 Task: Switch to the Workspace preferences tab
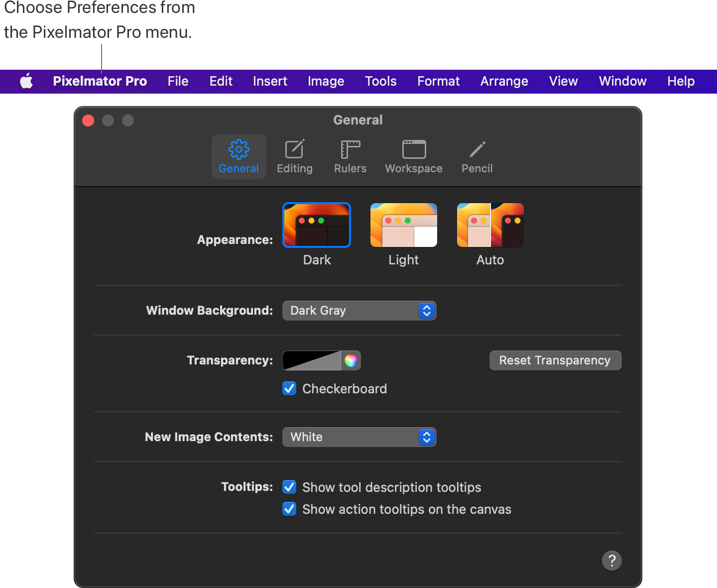pyautogui.click(x=414, y=157)
